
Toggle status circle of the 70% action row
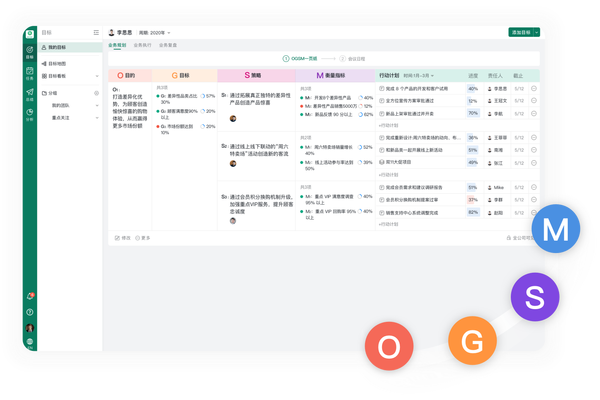point(382,114)
